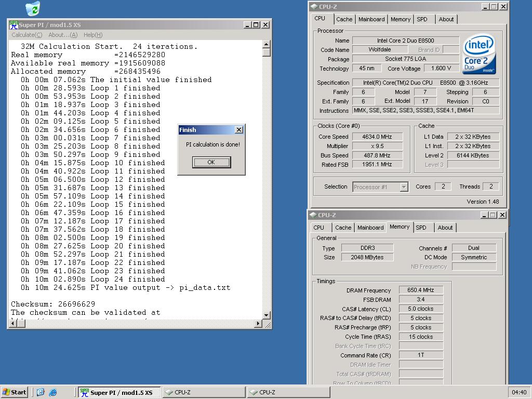This screenshot has width=532, height=399.
Task: Open the Windows Start menu
Action: point(14,392)
